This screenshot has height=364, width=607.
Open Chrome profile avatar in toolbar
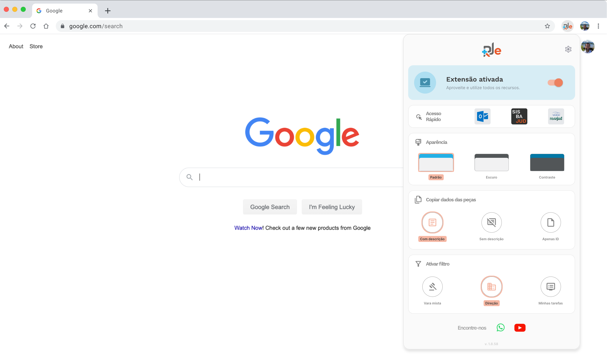coord(585,26)
